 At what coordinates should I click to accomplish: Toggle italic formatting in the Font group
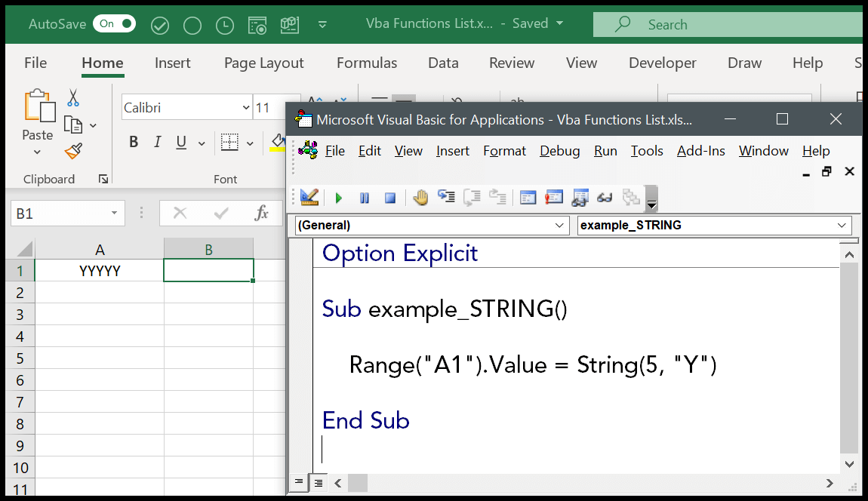point(158,141)
